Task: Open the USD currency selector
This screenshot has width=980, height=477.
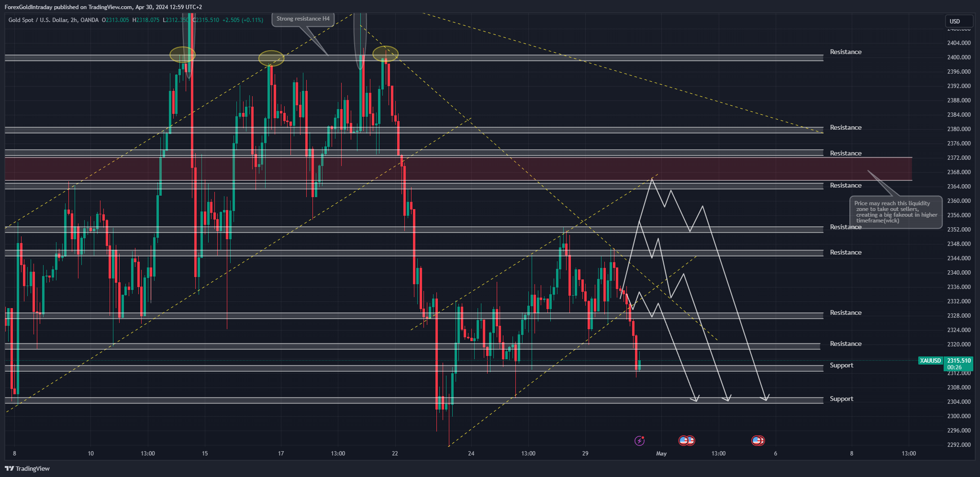Action: 959,21
